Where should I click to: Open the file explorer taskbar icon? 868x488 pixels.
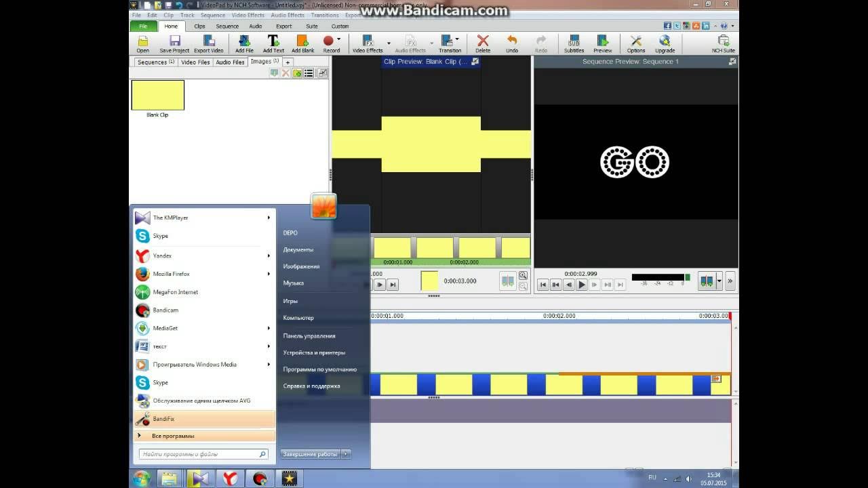coord(170,479)
